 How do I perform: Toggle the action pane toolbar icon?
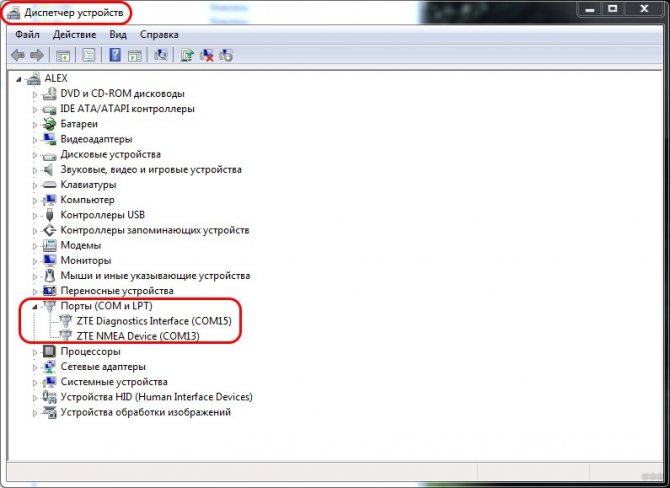pos(135,56)
